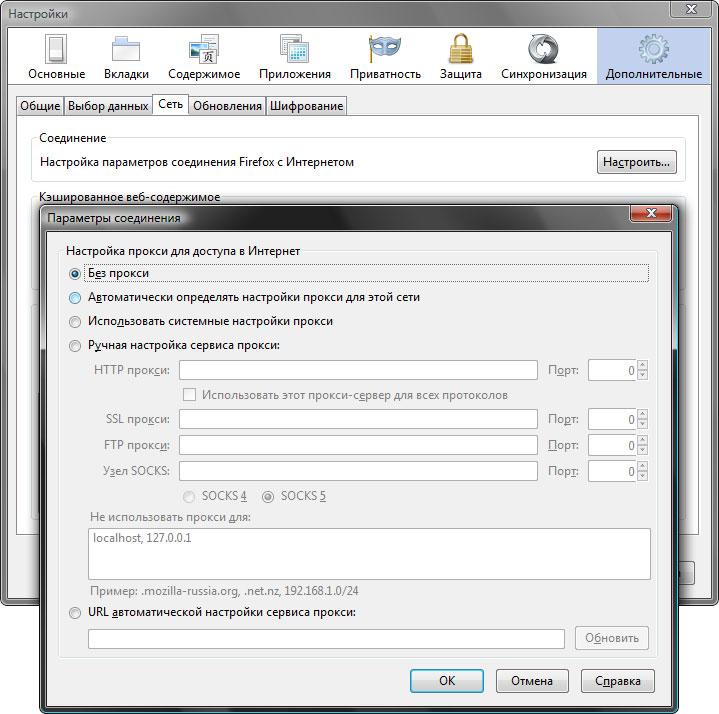Increase the FTP proxy port value
Viewport: 719px width, 714px height.
(x=642, y=441)
